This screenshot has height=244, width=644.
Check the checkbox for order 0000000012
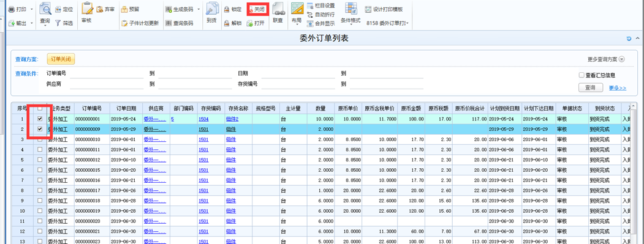pyautogui.click(x=40, y=160)
